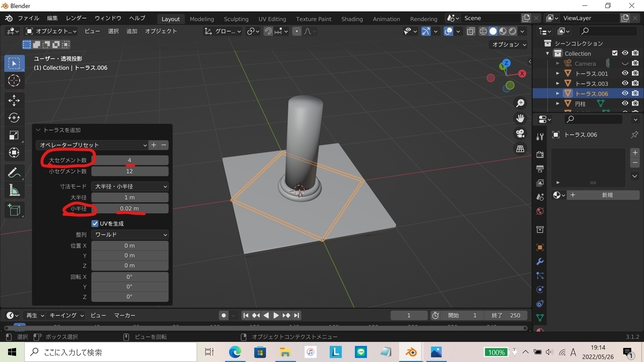This screenshot has height=362, width=644.
Task: Hide トーラス.006 via eye icon
Action: (625, 94)
